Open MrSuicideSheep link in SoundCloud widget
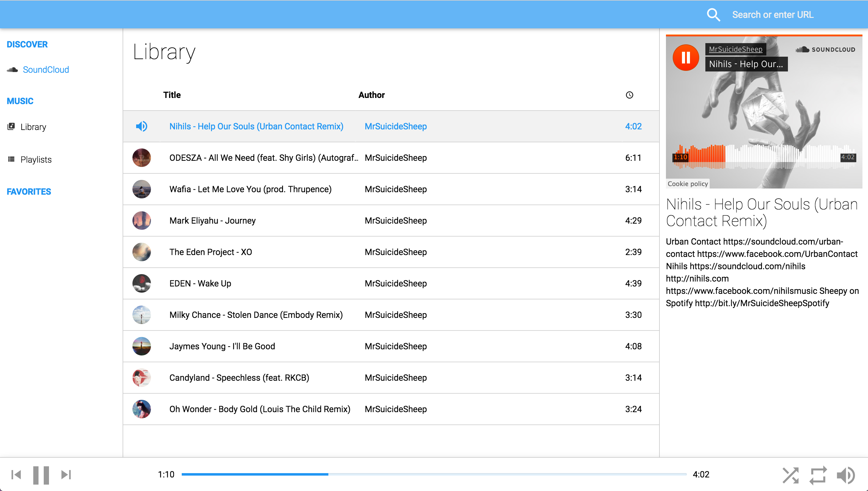The width and height of the screenshot is (868, 491). (736, 49)
